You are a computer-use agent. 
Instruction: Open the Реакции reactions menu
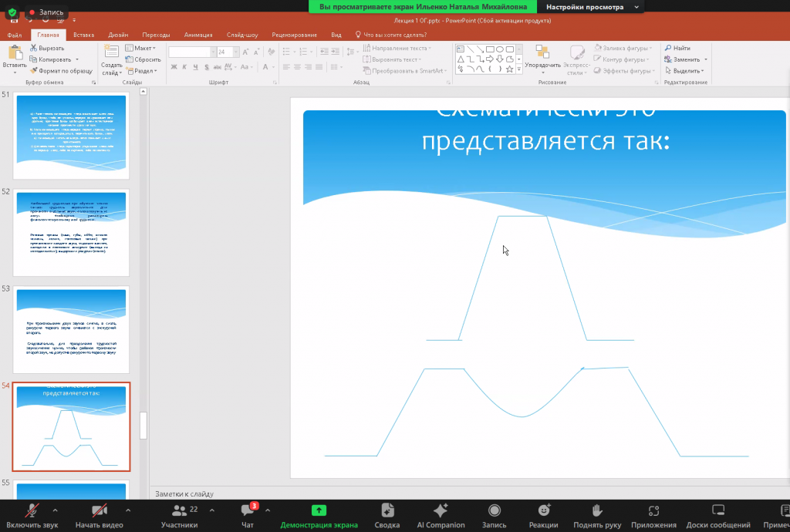click(543, 516)
